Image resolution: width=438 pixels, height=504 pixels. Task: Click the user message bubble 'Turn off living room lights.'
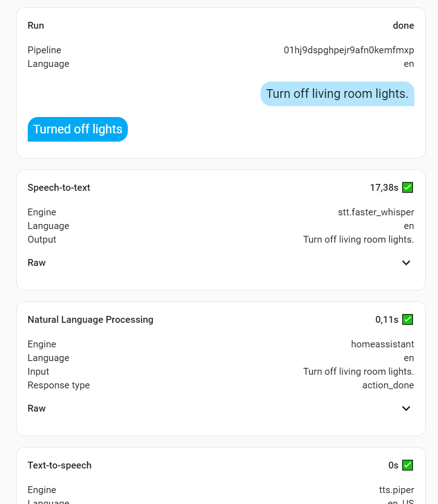pyautogui.click(x=337, y=93)
